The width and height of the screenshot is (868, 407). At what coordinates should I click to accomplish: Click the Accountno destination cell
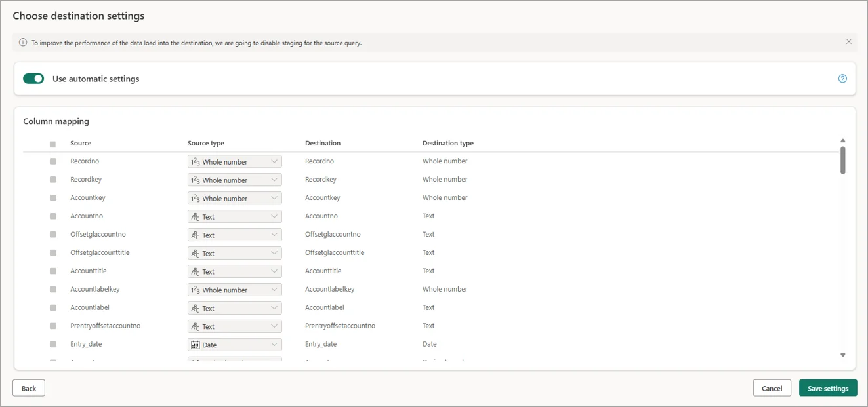(321, 216)
